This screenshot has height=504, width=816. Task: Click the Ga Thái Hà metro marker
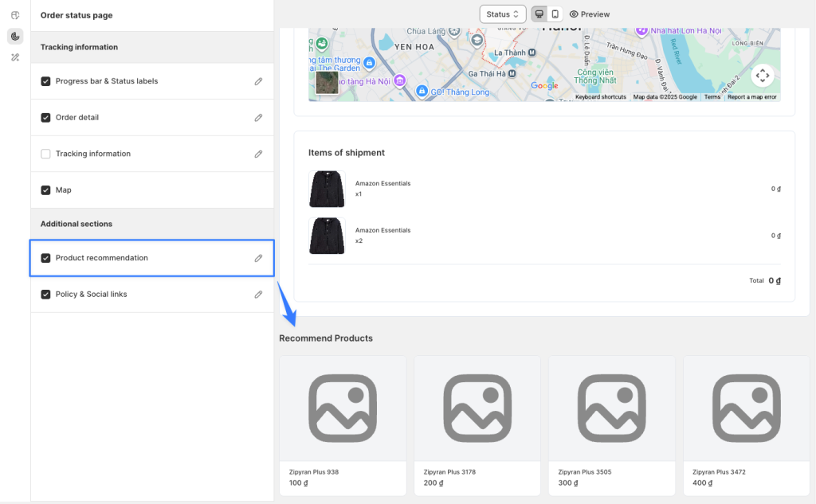pos(512,74)
